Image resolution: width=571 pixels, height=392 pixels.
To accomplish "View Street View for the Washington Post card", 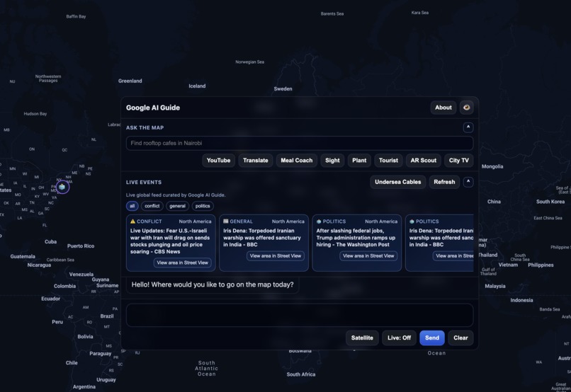I will [x=368, y=256].
